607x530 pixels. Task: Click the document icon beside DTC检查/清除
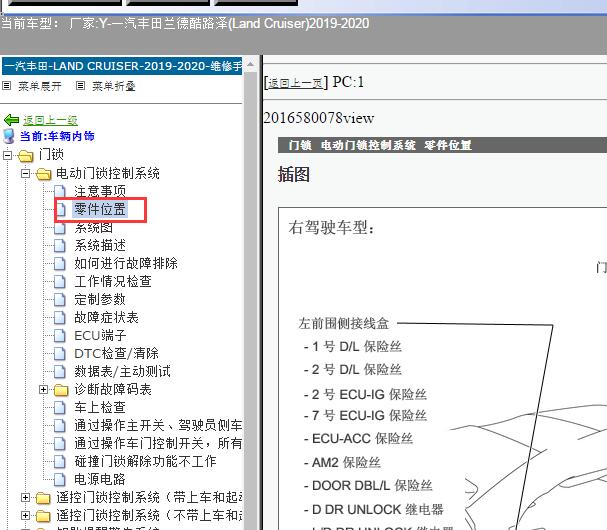pos(60,353)
